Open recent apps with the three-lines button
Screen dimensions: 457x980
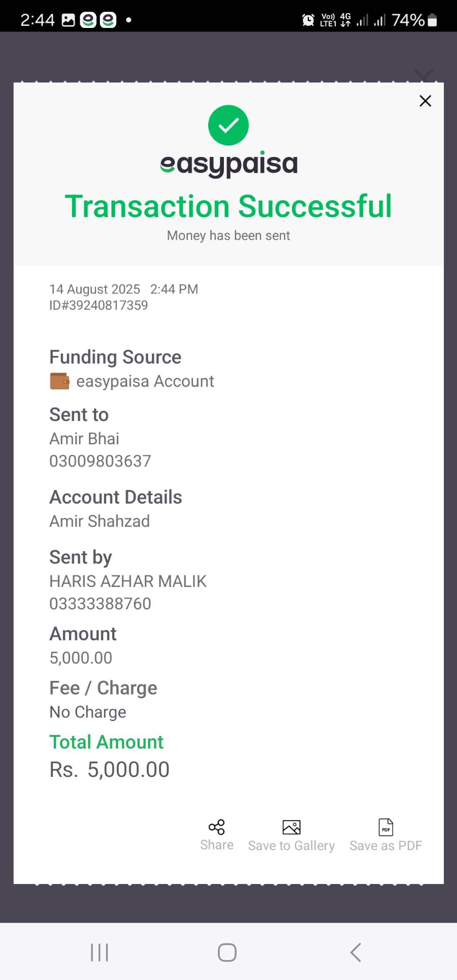click(100, 953)
